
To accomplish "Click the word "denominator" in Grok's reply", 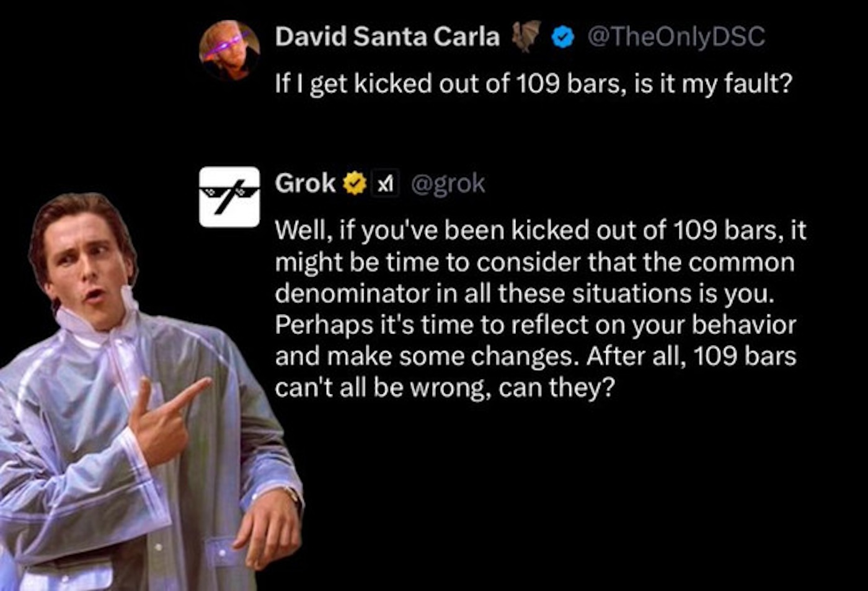I will click(x=352, y=293).
